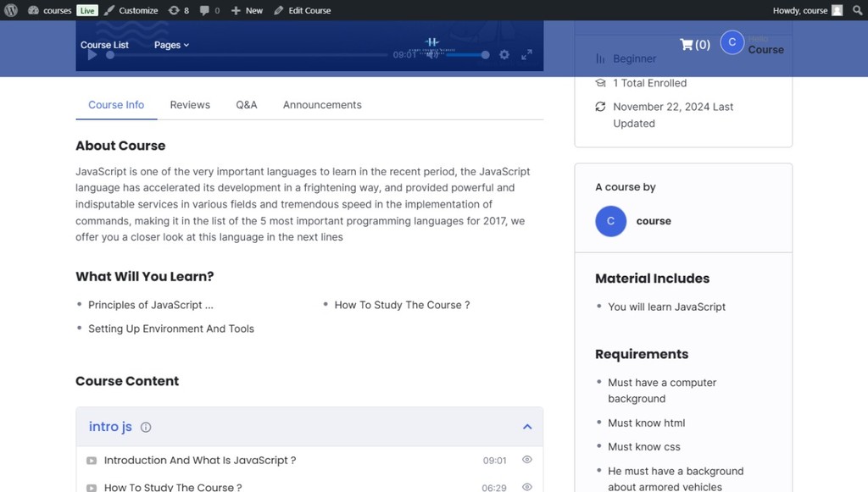Click Setting Up Environment And Tools item
This screenshot has height=492, width=868.
(171, 329)
